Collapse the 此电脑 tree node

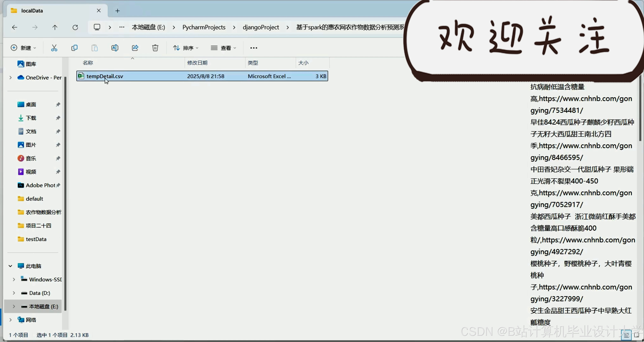click(x=10, y=266)
